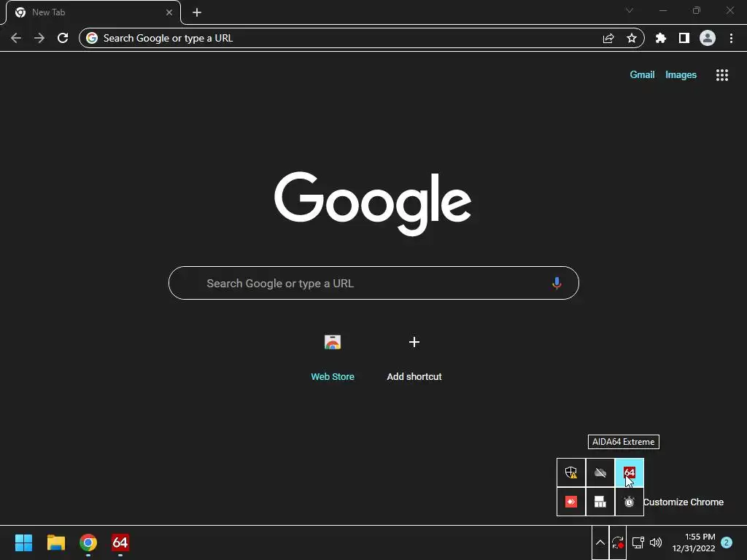Image resolution: width=747 pixels, height=560 pixels.
Task: Open the clock and date flyout
Action: [x=694, y=542]
